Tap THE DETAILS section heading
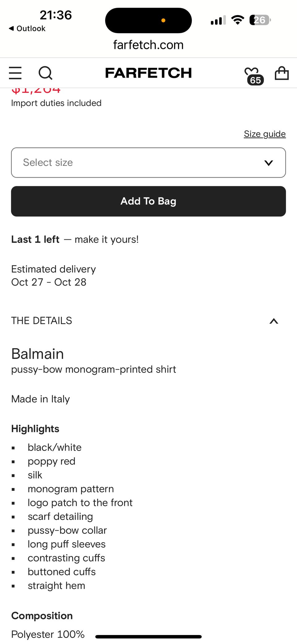The image size is (297, 644). pyautogui.click(x=42, y=321)
